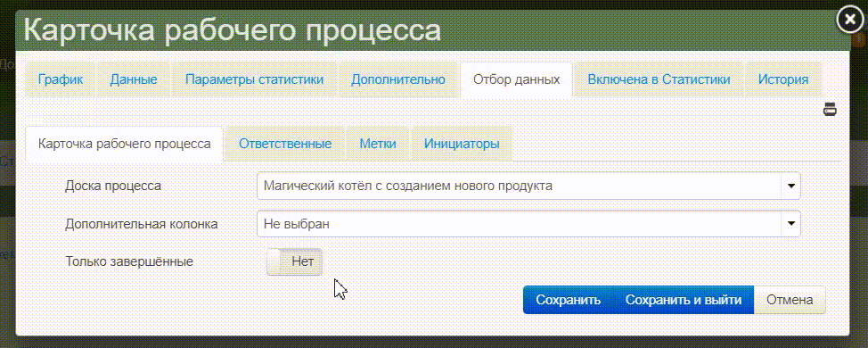
Task: Open the График tab
Action: click(61, 79)
